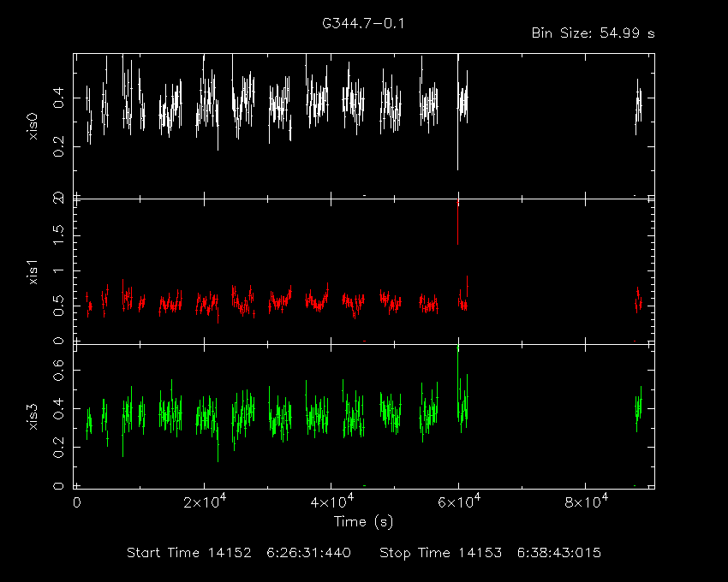
Task: Click the start timestamp 6:26:31:440
Action: [308, 553]
